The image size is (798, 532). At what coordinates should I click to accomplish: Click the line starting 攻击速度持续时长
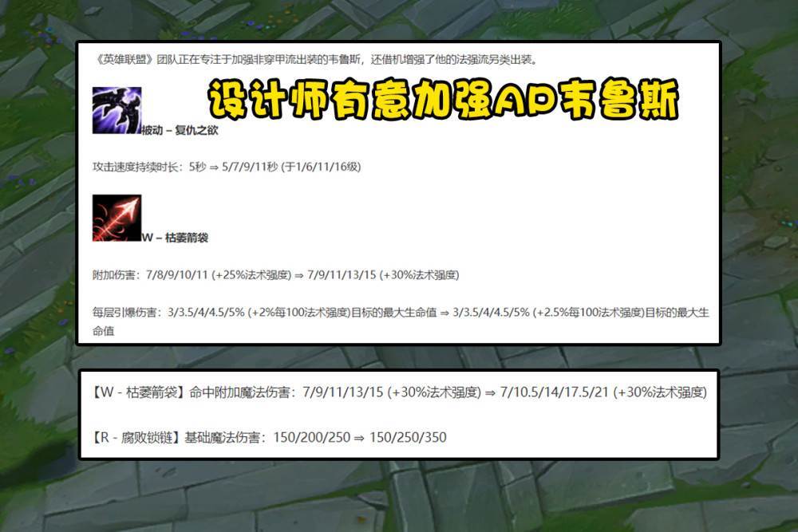click(227, 167)
